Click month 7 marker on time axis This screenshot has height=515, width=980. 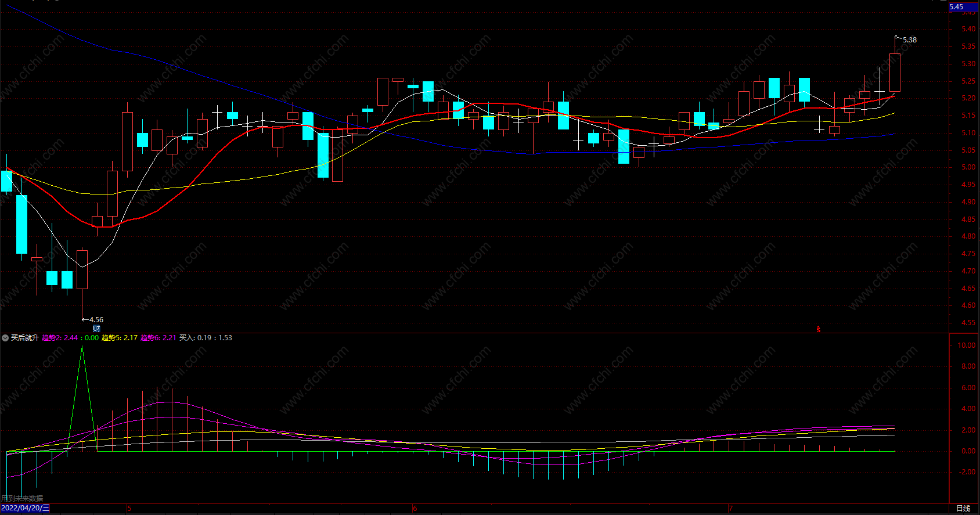[x=730, y=509]
